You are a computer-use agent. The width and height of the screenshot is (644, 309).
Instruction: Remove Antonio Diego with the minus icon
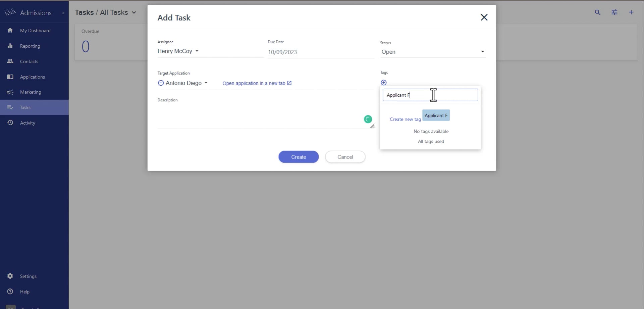pos(161,83)
